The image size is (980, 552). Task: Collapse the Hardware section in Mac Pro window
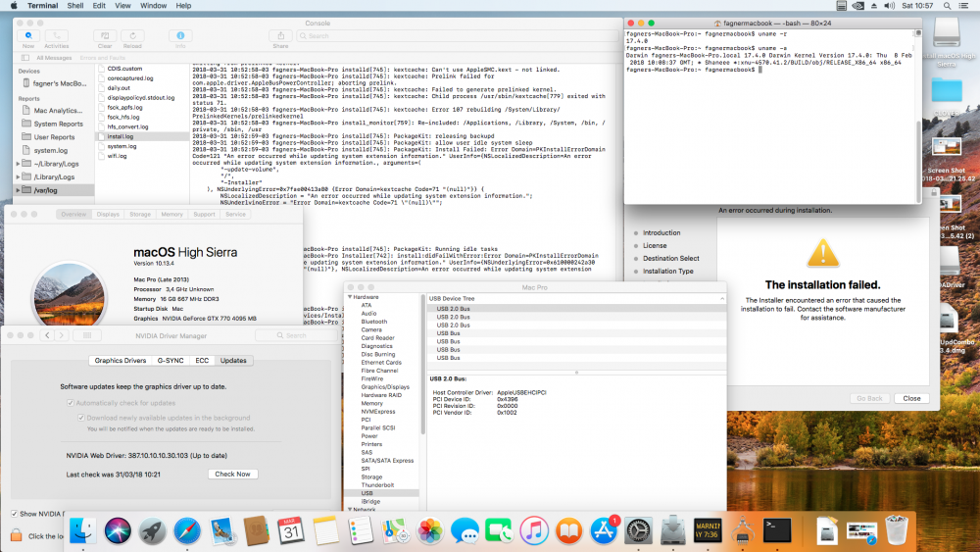pos(350,297)
